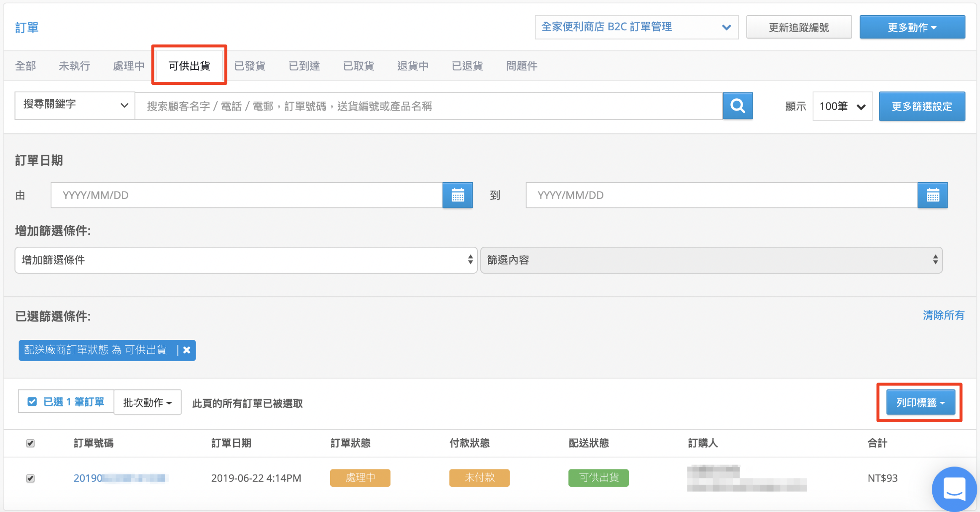This screenshot has height=512, width=980.
Task: Click the 訂單 page title link
Action: [27, 27]
